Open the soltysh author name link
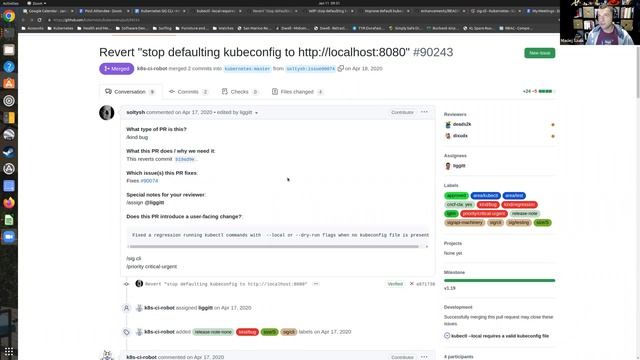The image size is (640, 360). pos(136,112)
